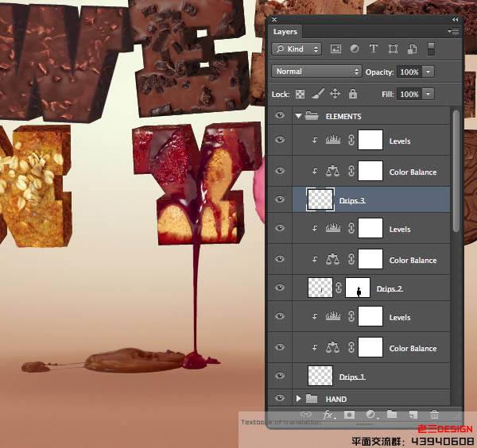Lock transparent pixels checkerboard icon
The height and width of the screenshot is (448, 477).
point(300,95)
